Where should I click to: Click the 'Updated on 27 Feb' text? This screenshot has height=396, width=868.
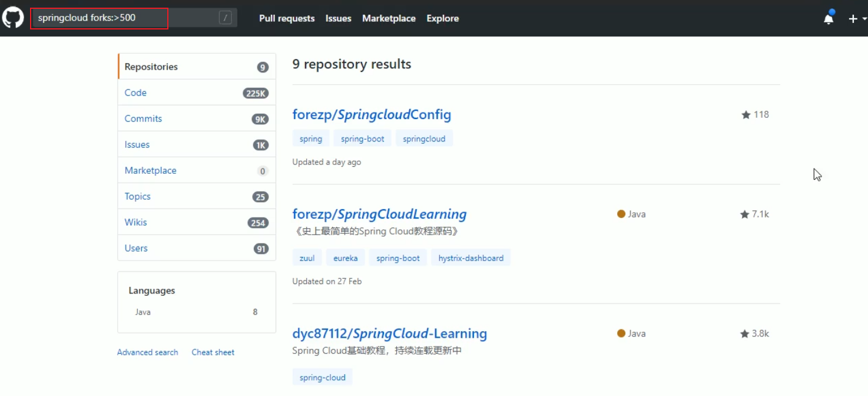[x=327, y=281]
